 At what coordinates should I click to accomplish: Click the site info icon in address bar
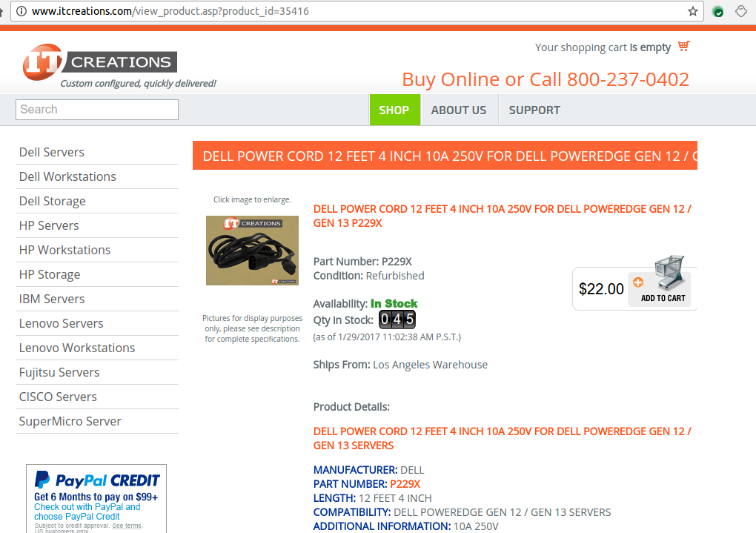click(21, 11)
